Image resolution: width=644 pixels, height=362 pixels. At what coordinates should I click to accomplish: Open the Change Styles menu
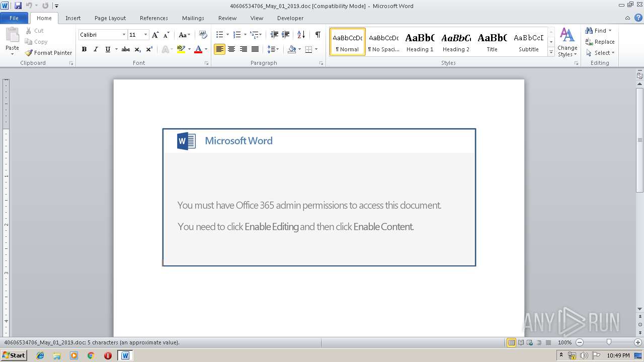click(567, 42)
